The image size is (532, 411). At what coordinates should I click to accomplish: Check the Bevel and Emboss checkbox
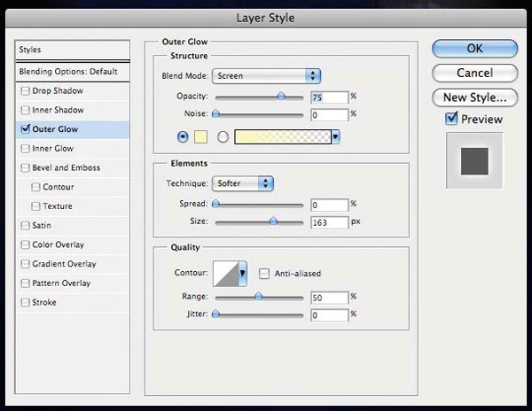coord(25,167)
